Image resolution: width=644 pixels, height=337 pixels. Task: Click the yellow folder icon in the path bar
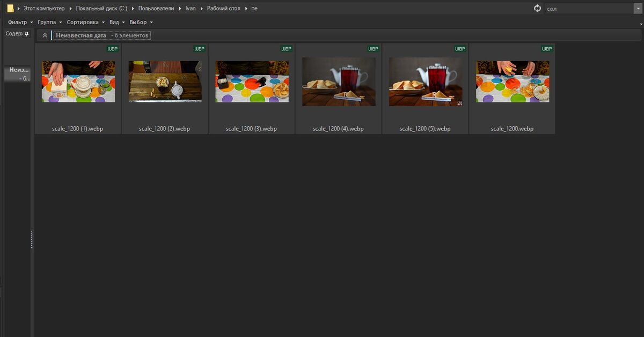[10, 8]
